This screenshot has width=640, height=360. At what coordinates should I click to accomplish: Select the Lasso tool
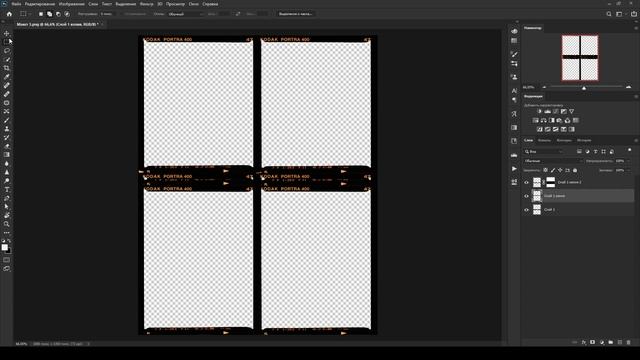pyautogui.click(x=7, y=51)
